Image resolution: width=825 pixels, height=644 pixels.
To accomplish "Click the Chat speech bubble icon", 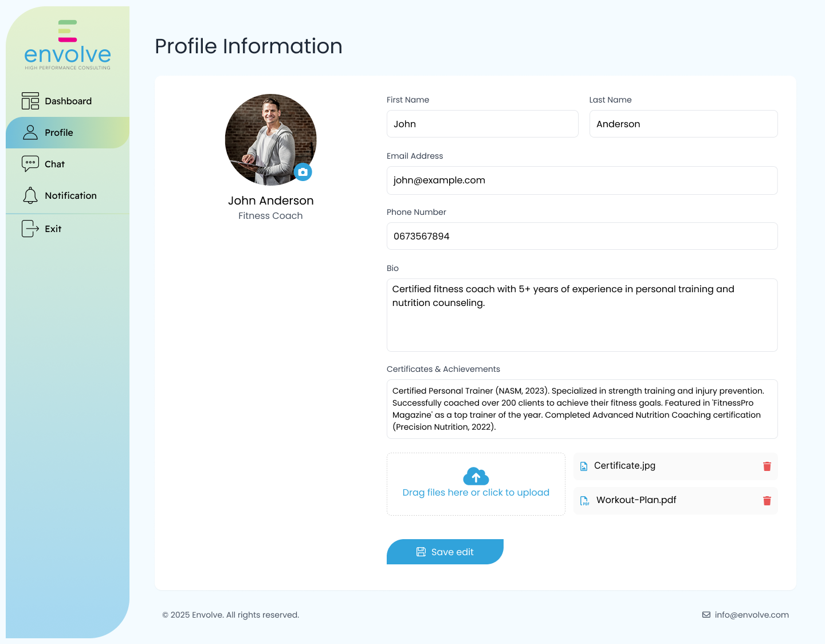I will coord(30,164).
